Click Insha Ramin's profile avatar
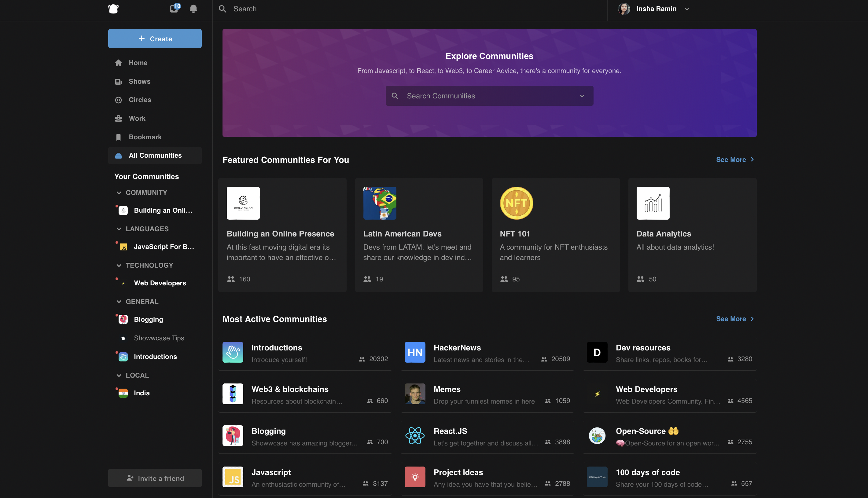 624,9
